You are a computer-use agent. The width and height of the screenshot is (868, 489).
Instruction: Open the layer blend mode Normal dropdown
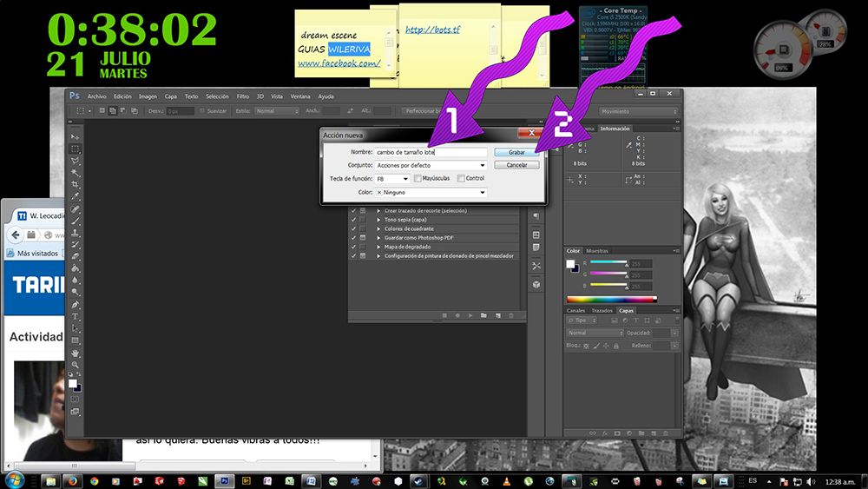point(595,333)
